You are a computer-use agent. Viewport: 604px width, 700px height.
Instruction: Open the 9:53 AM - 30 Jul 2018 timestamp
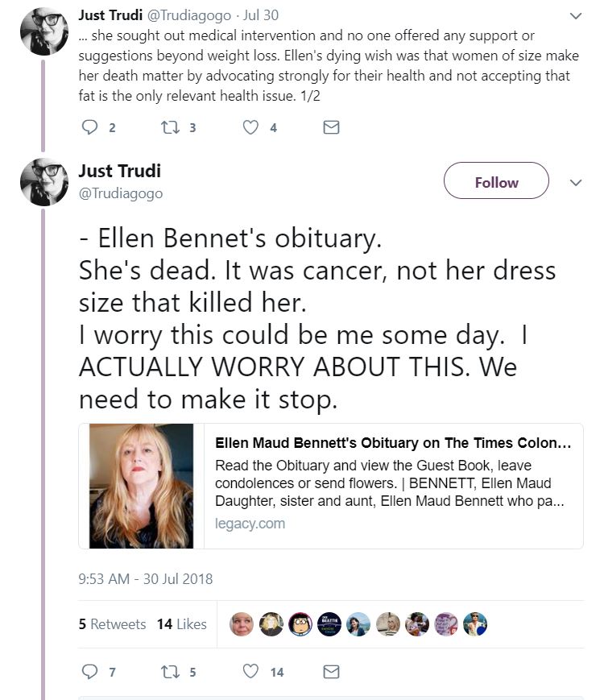[x=146, y=579]
